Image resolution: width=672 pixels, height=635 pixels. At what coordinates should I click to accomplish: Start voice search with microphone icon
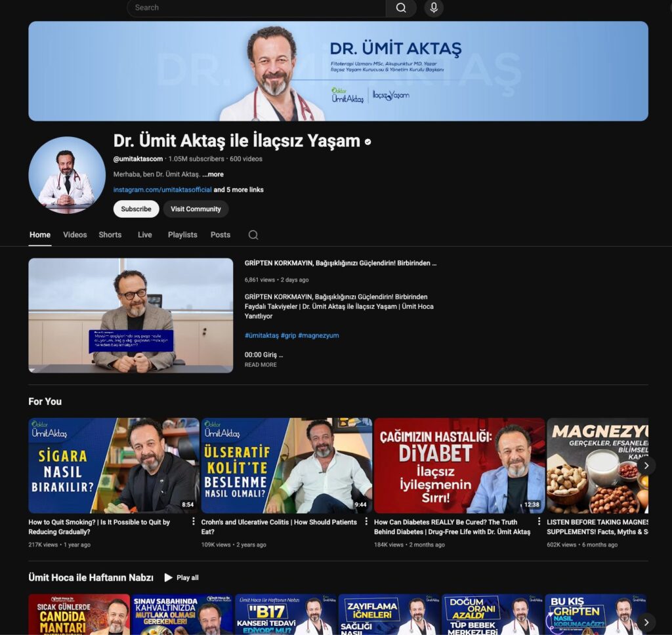[433, 8]
